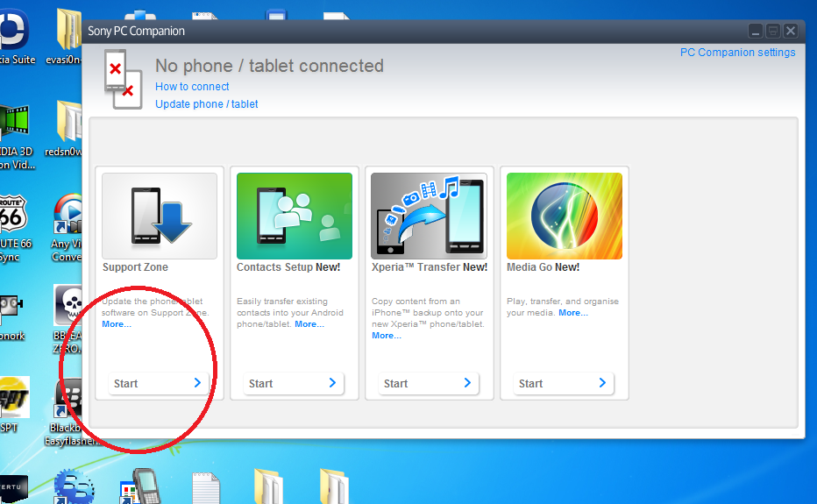Open the How to connect link
This screenshot has height=504, width=817.
(192, 87)
